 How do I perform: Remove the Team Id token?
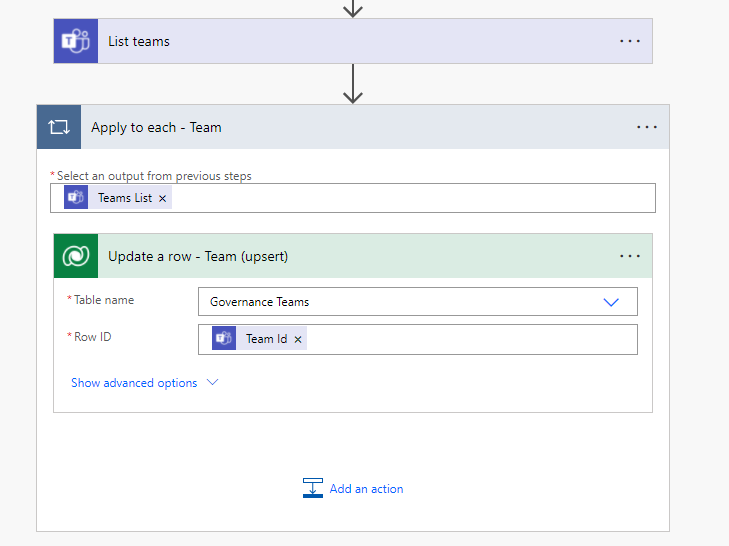pos(298,339)
